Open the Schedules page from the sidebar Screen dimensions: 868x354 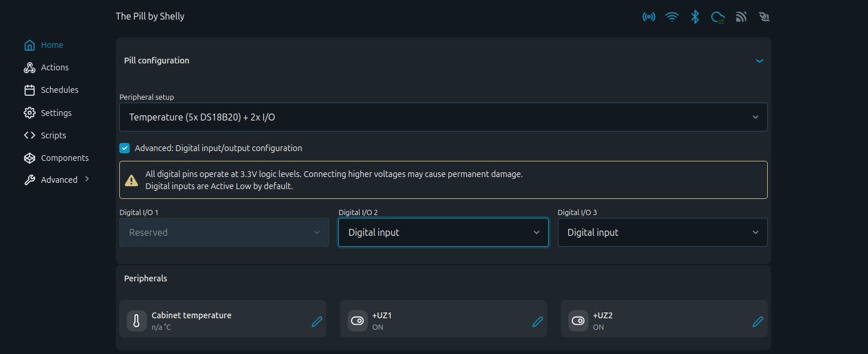[59, 90]
